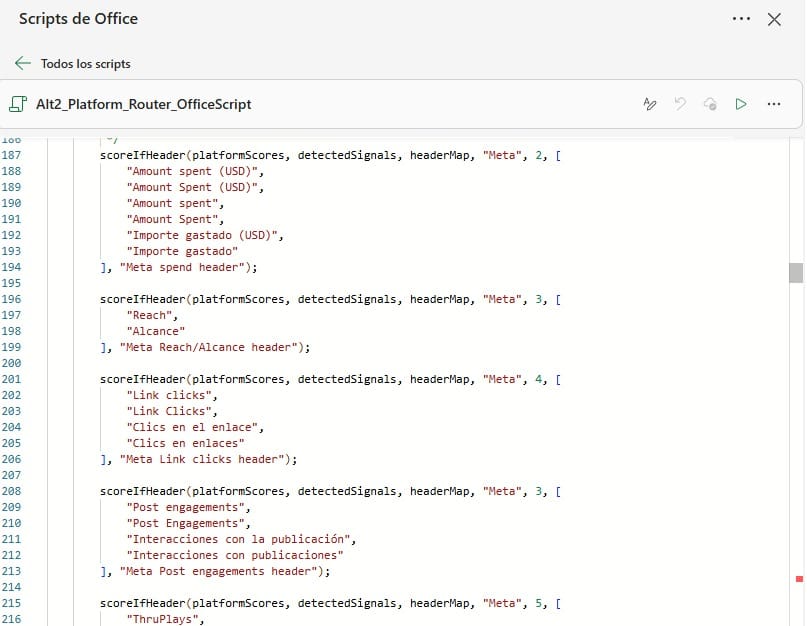Click line number 207 in the gutter
The height and width of the screenshot is (626, 807).
click(11, 475)
